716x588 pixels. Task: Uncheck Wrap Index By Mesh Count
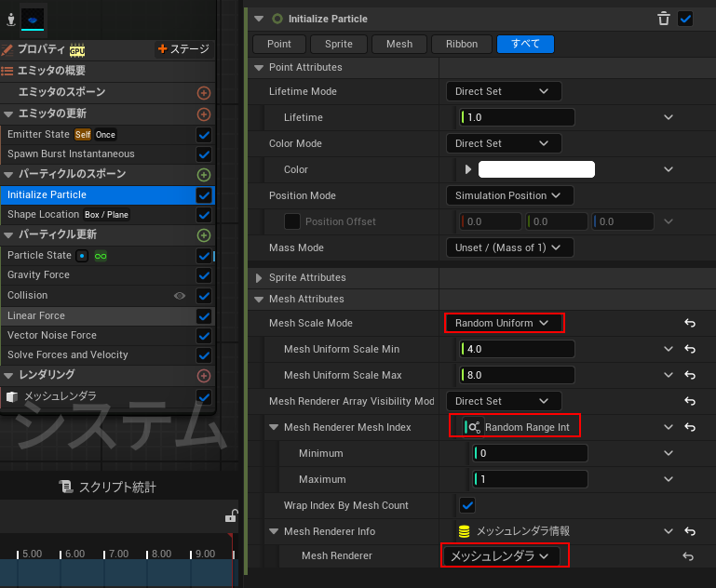[x=467, y=505]
